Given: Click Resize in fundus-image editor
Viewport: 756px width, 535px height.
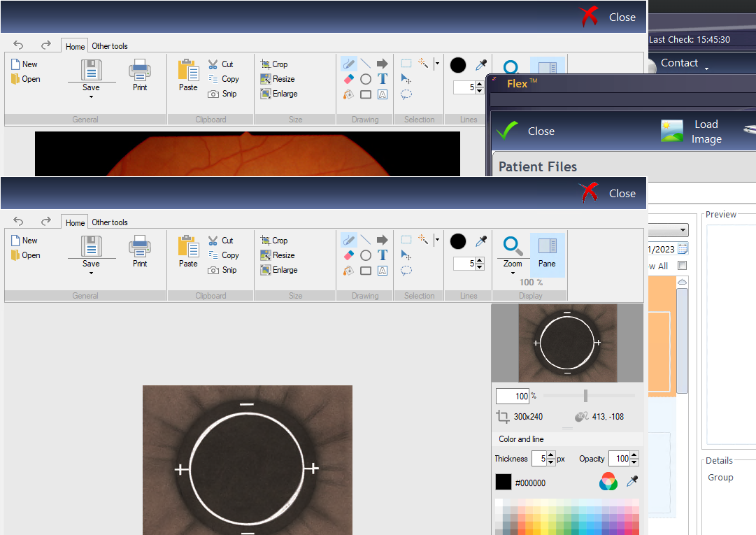Looking at the screenshot, I should point(277,78).
